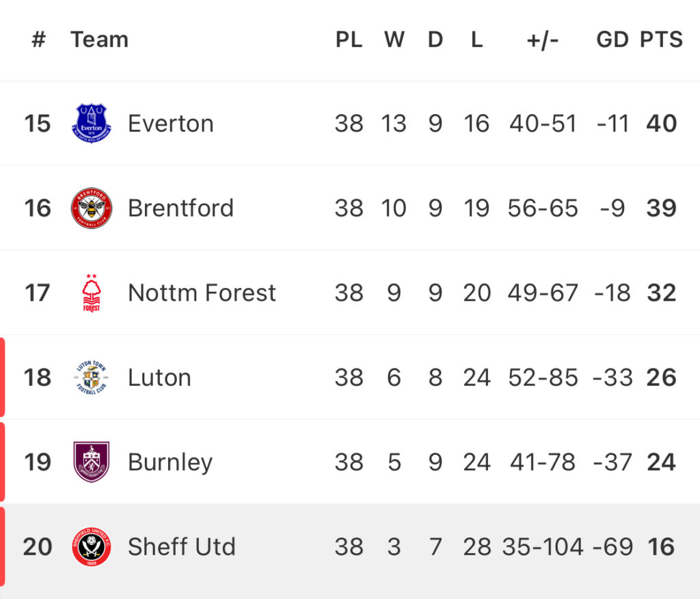This screenshot has width=700, height=599.
Task: Click the Nottm Forest tree logo
Action: (92, 293)
